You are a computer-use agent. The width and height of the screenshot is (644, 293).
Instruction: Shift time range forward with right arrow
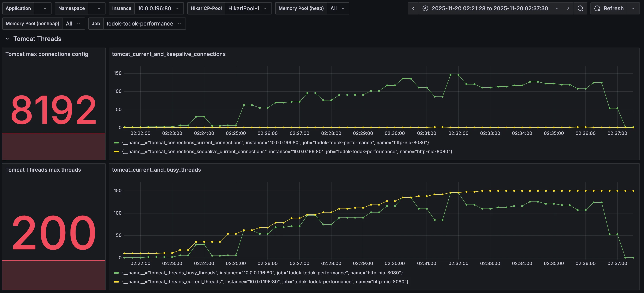click(x=568, y=9)
